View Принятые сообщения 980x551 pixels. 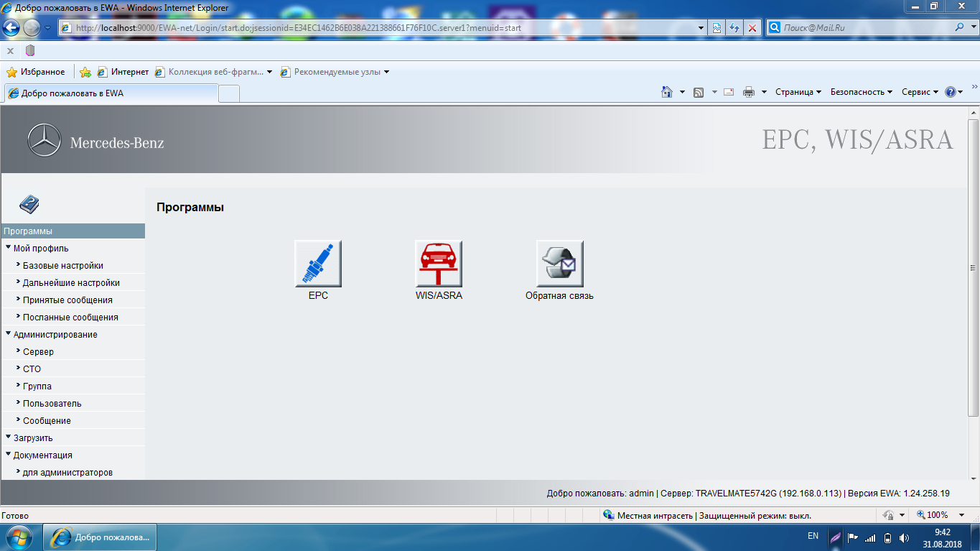coord(67,300)
